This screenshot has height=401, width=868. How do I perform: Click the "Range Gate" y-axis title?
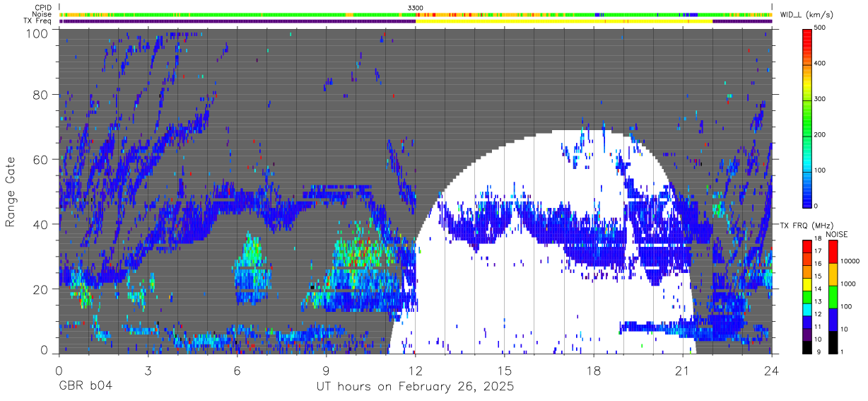(x=11, y=191)
